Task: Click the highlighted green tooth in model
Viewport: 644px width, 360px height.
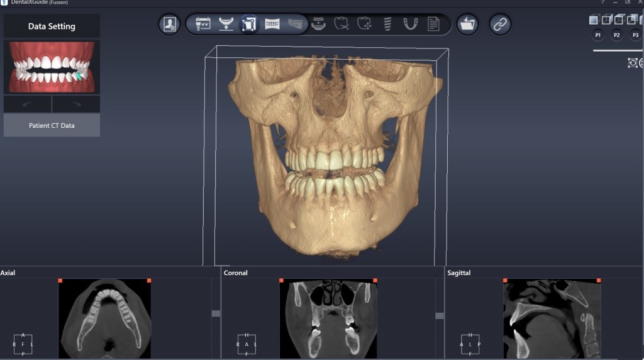Action: point(79,76)
